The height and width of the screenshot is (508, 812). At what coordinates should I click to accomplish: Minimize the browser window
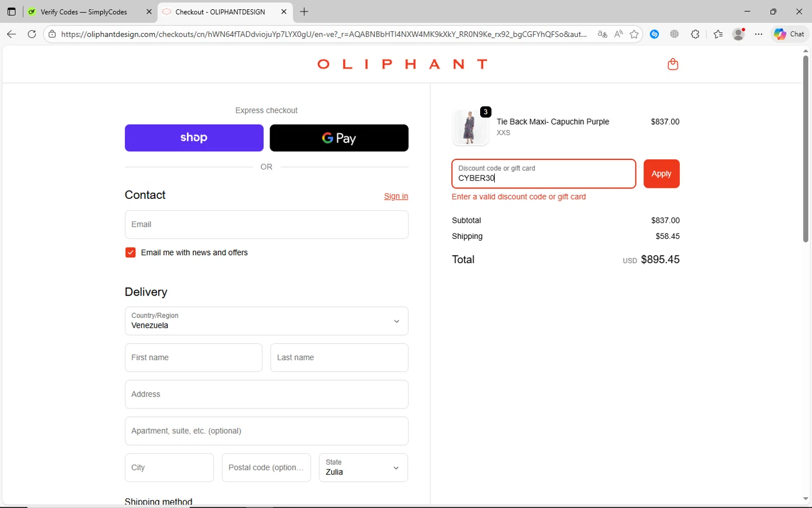pos(747,11)
